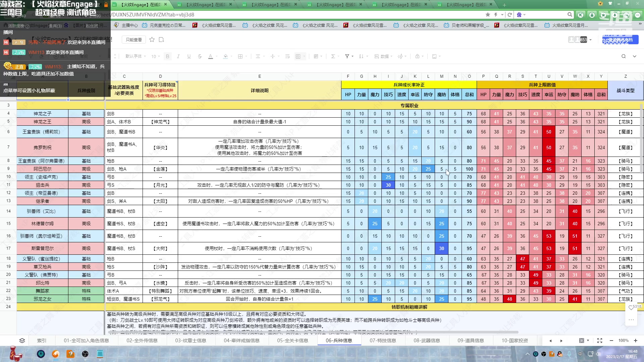Image resolution: width=644 pixels, height=362 pixels.
Task: Toggle bold formatting in the spreadsheet toolbar
Action: tap(167, 56)
